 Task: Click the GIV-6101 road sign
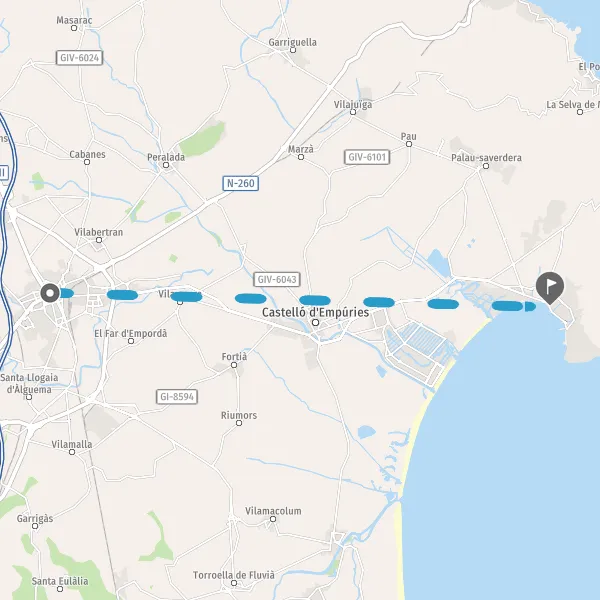point(367,157)
